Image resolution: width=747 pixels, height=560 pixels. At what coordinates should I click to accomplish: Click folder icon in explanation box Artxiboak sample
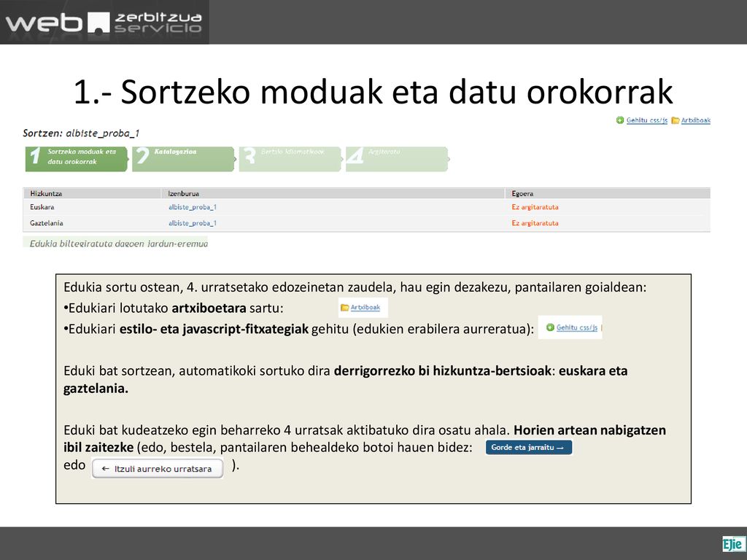click(x=345, y=308)
